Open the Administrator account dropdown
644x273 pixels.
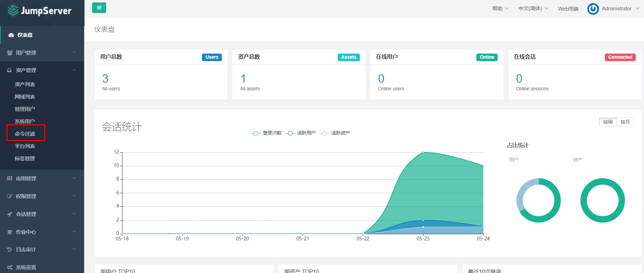pos(620,9)
